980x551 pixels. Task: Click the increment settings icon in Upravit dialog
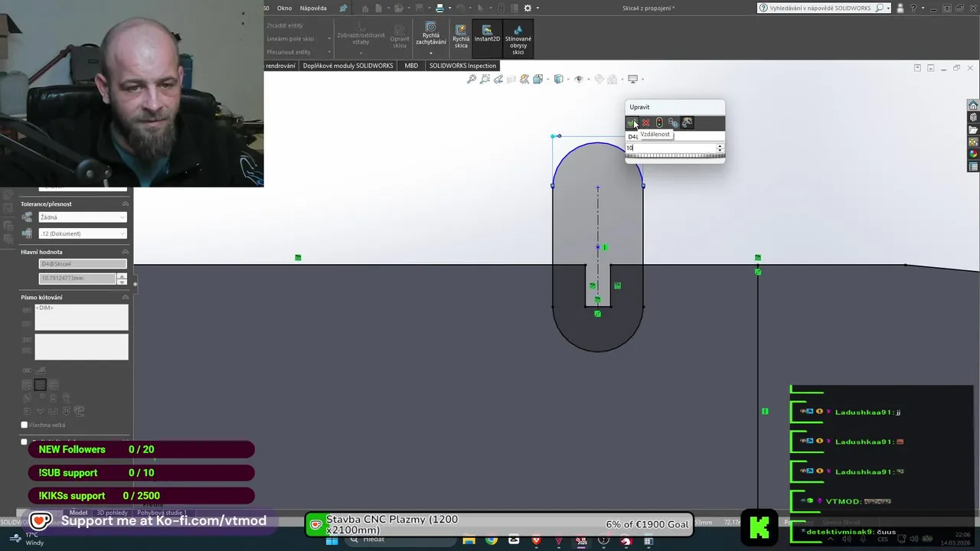688,122
